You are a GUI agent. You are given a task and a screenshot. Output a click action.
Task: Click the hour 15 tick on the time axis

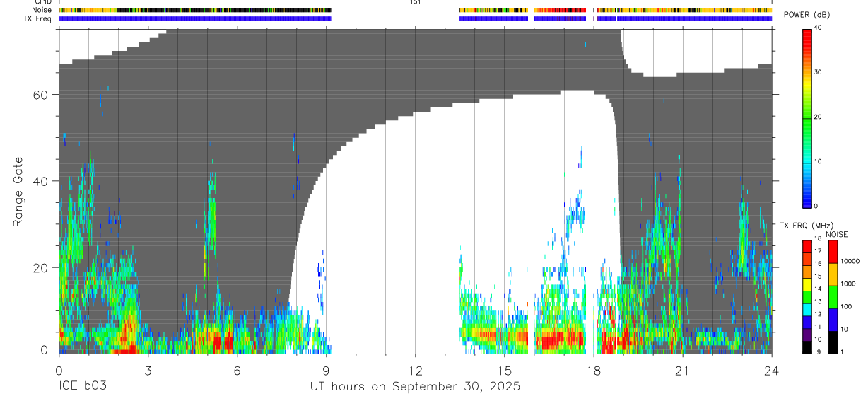point(505,371)
